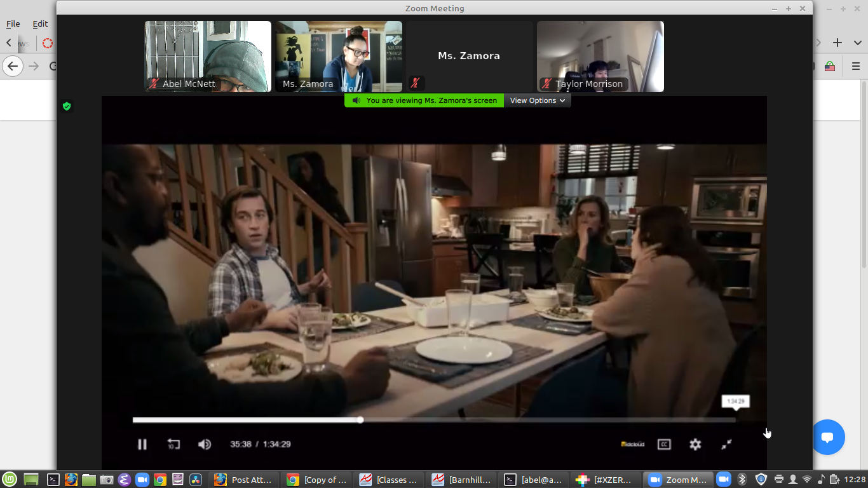Viewport: 868px width, 488px height.
Task: Exit fullscreen in the video player
Action: [726, 444]
